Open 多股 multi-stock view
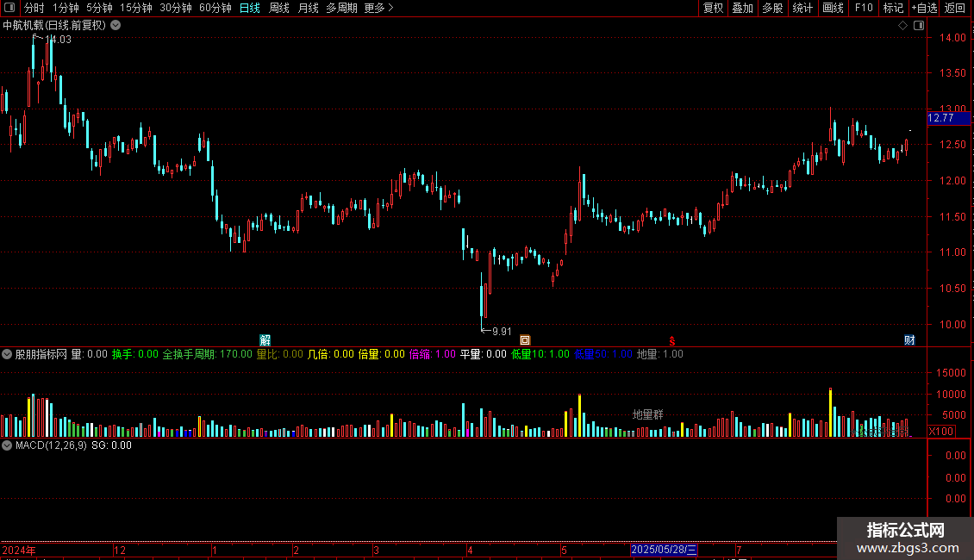Image resolution: width=974 pixels, height=560 pixels. 773,8
